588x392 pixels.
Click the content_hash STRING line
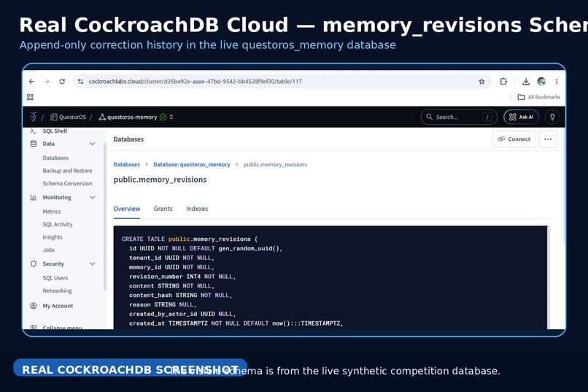pyautogui.click(x=181, y=295)
